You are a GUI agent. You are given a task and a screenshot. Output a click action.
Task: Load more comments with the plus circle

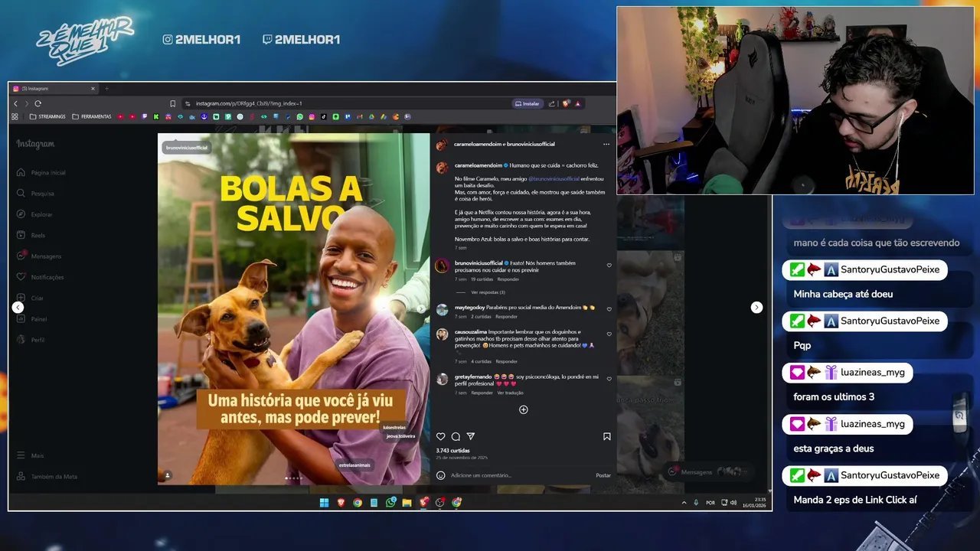[x=524, y=409]
